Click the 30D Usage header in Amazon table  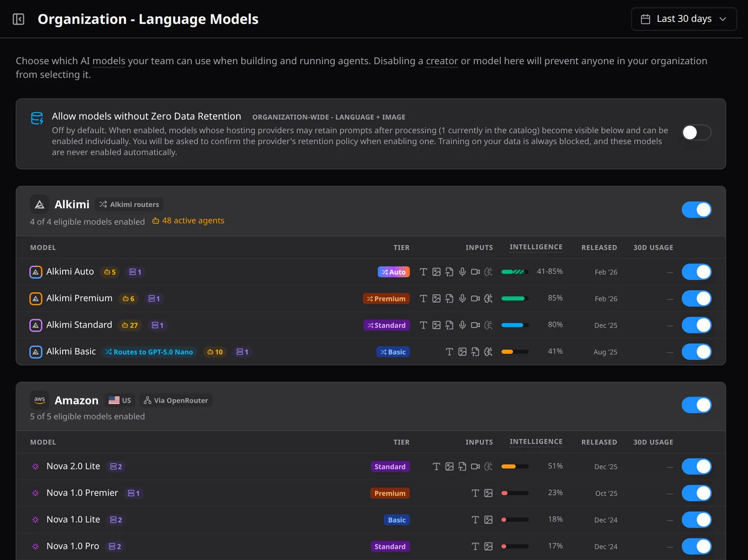pos(653,442)
